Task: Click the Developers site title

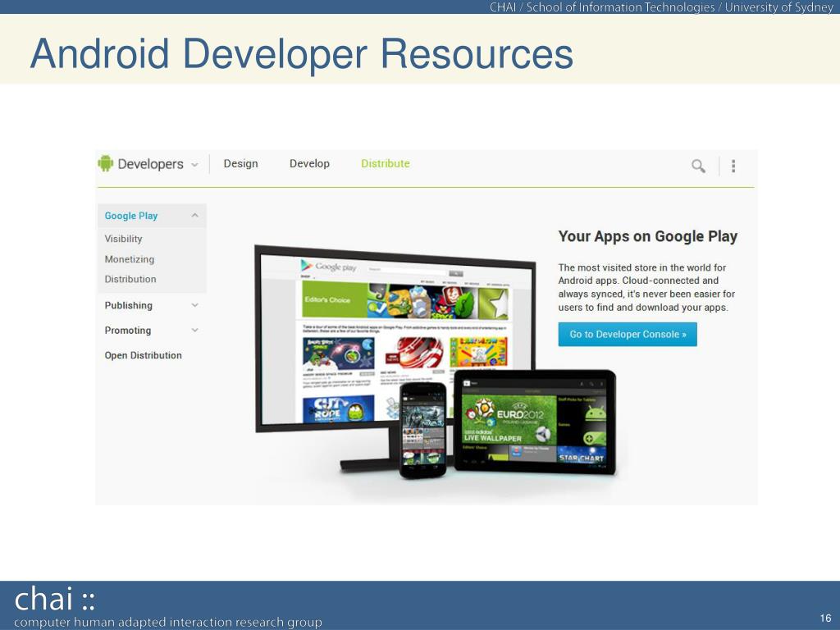Action: point(151,164)
